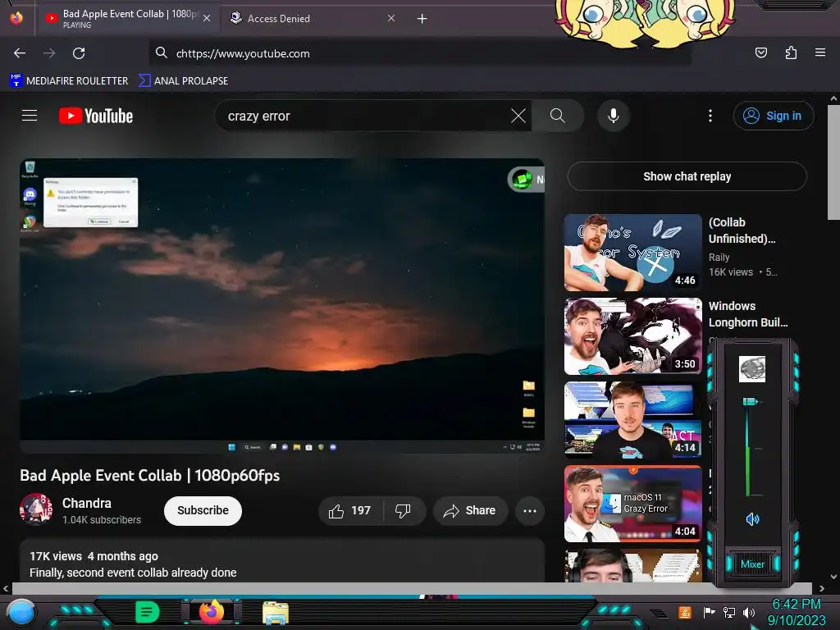Mute audio with volume popup speaker icon
Screen dimensions: 840x630
[752, 518]
